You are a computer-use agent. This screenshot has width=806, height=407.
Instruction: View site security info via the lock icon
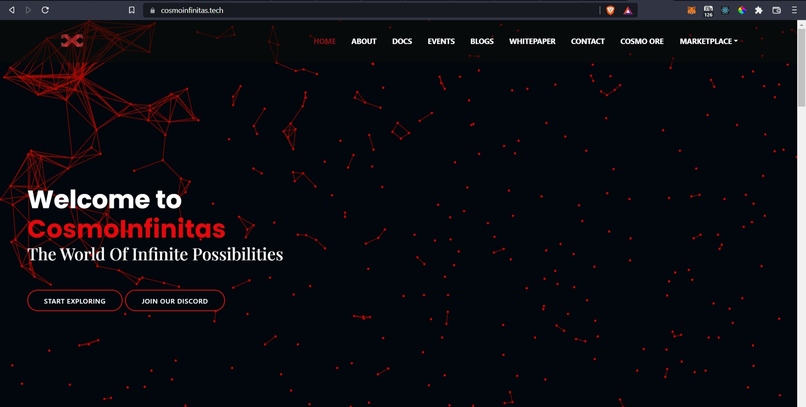click(152, 10)
